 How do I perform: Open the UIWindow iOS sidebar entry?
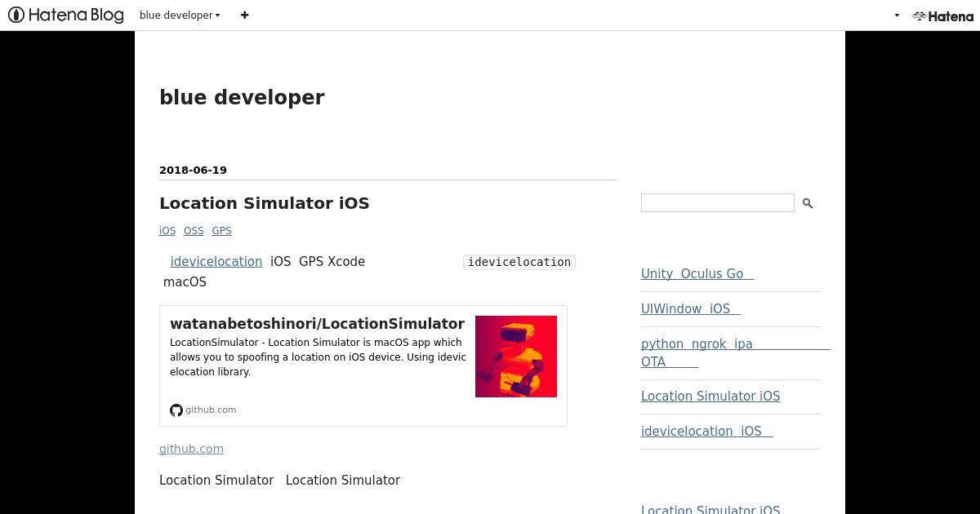(x=691, y=308)
